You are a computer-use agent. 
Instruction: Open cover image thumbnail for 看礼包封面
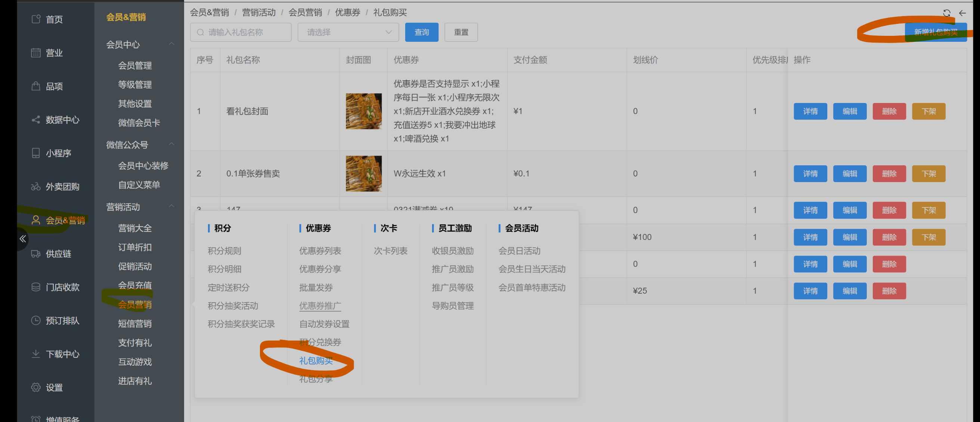364,112
